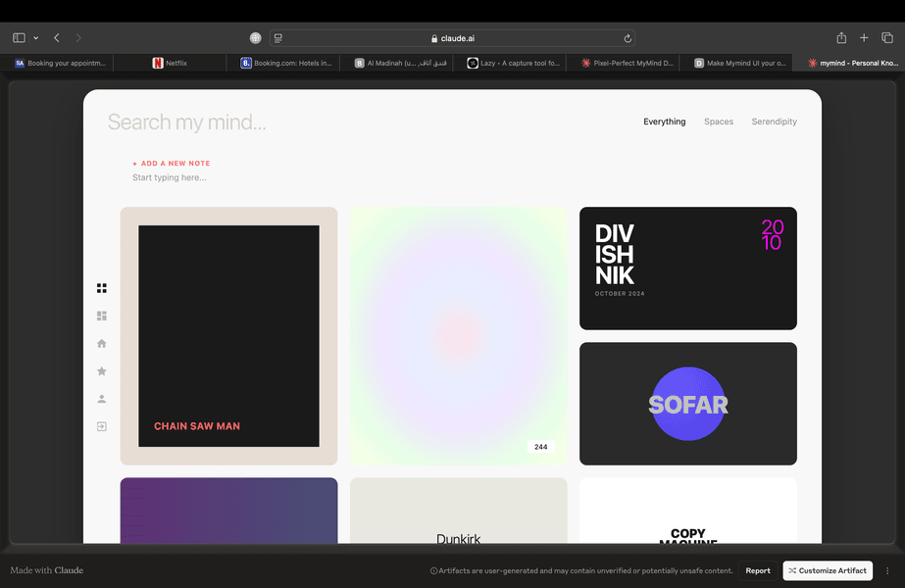Open the purple gradient card
Image resolution: width=905 pixels, height=588 pixels.
point(228,511)
